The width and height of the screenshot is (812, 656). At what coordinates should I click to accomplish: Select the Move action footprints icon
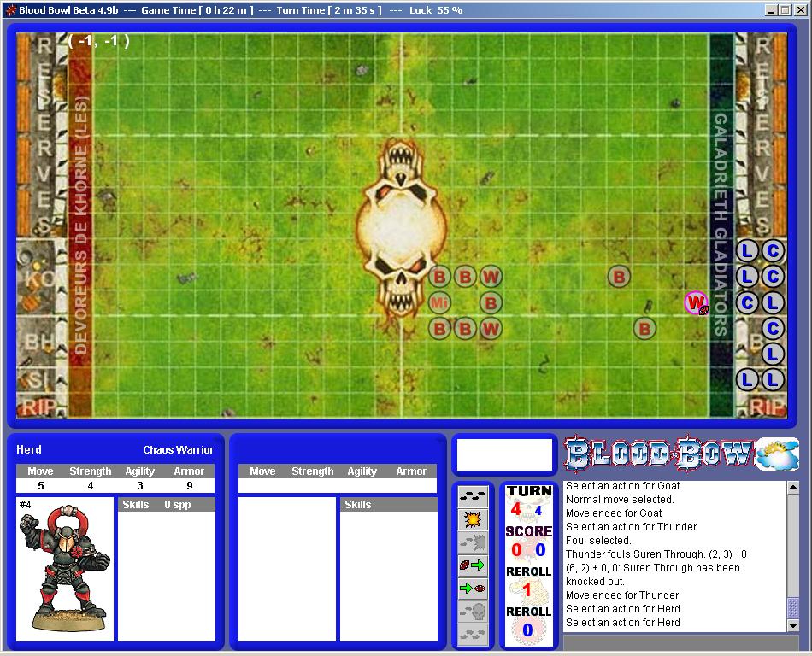[x=473, y=496]
